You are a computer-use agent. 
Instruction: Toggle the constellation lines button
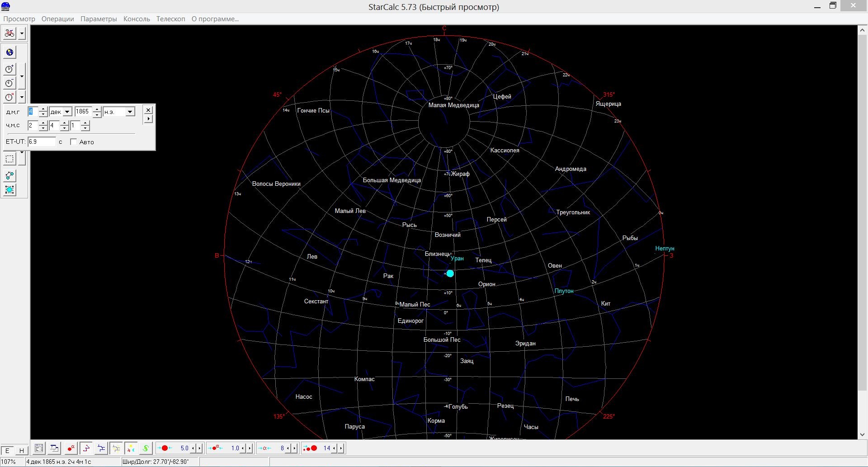coord(86,448)
